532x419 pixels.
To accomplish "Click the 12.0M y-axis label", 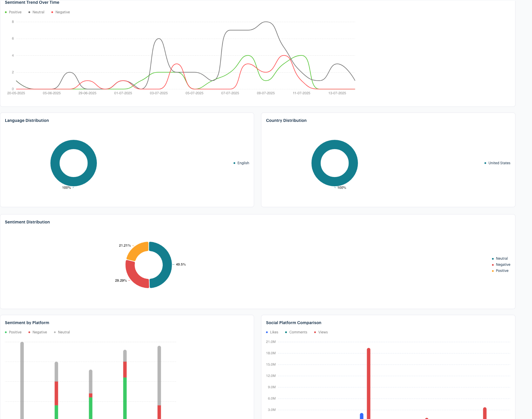I will (271, 376).
